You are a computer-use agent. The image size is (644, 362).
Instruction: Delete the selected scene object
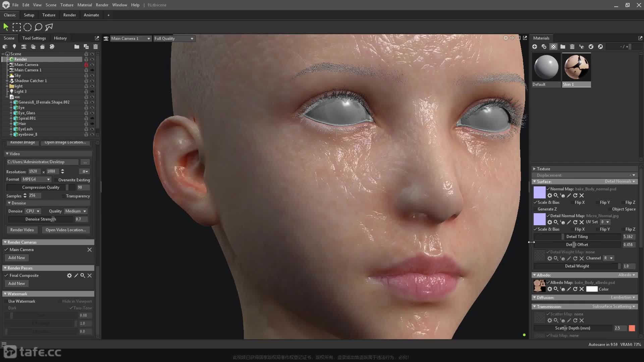click(96, 47)
